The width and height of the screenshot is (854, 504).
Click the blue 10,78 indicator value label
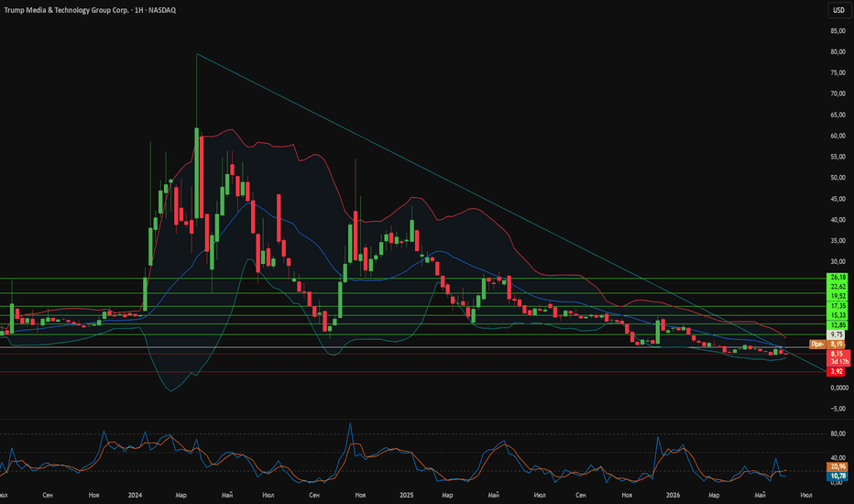coord(838,477)
